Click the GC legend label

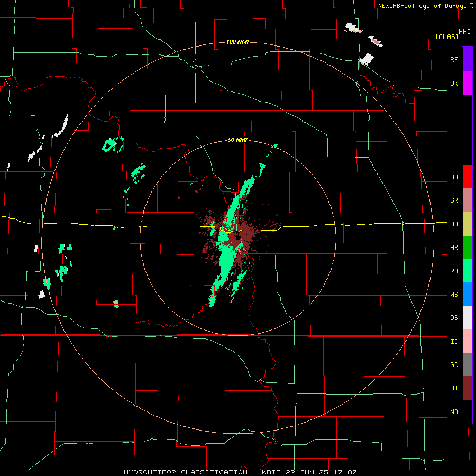[x=454, y=365]
